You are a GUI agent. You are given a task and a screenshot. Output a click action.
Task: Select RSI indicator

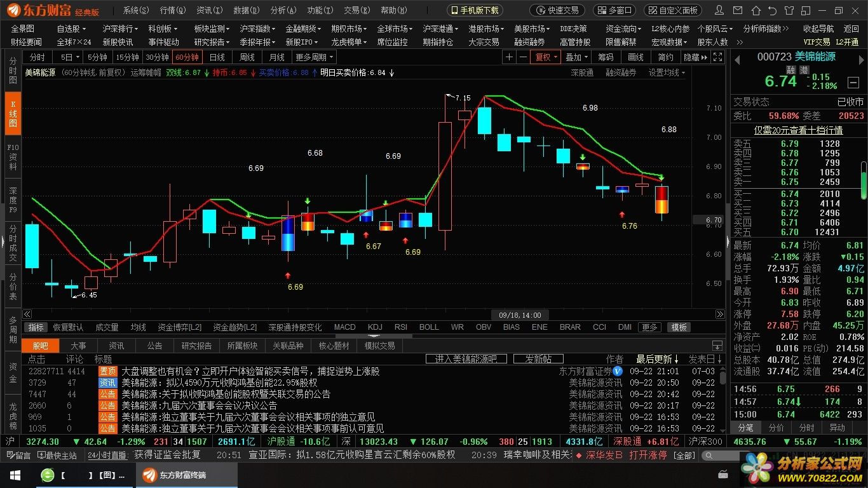click(x=400, y=327)
